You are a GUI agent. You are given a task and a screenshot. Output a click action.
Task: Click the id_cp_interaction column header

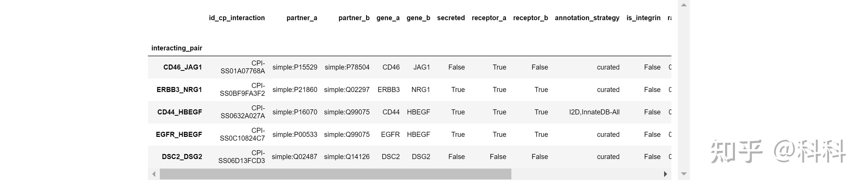237,18
